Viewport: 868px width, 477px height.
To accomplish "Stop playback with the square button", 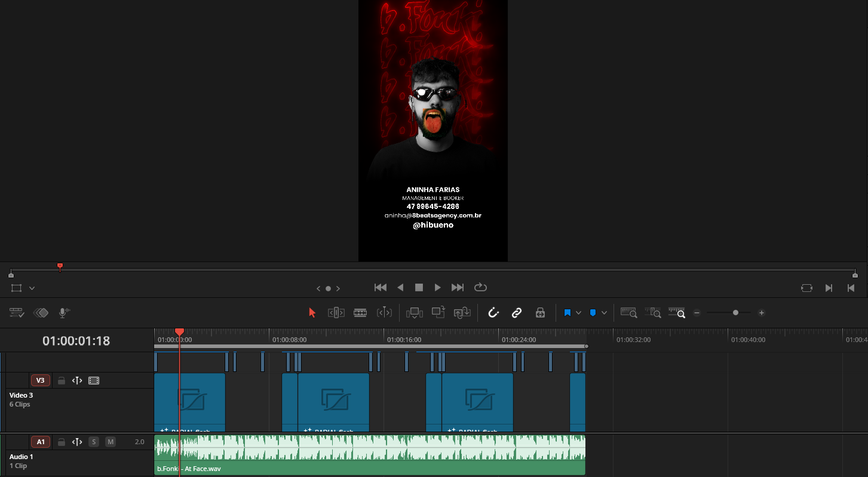I will (x=419, y=288).
